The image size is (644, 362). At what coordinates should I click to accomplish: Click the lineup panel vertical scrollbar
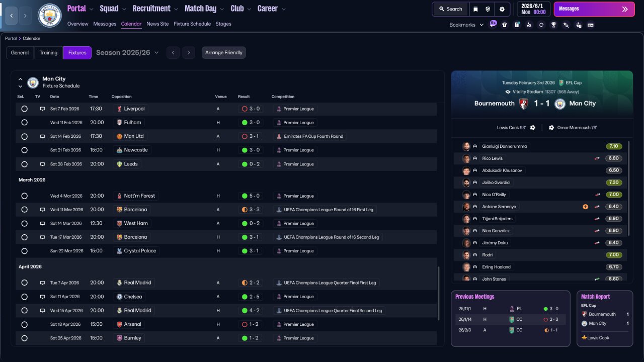pos(629,188)
